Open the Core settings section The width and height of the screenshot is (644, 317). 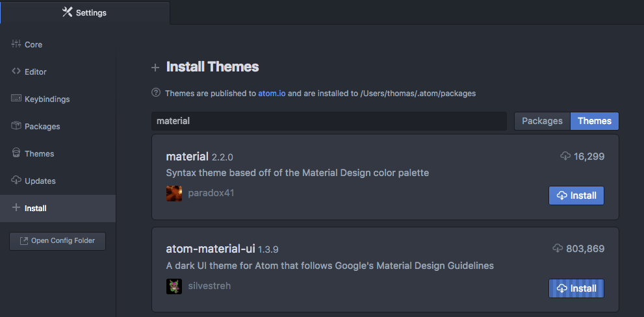tap(33, 45)
